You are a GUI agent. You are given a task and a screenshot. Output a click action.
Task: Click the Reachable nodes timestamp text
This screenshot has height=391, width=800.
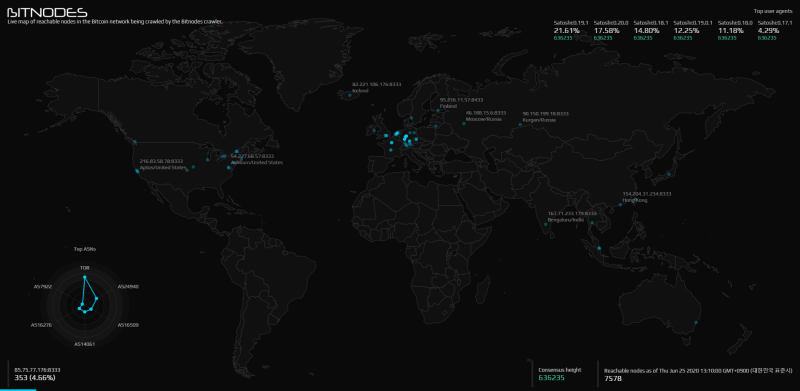(698, 371)
